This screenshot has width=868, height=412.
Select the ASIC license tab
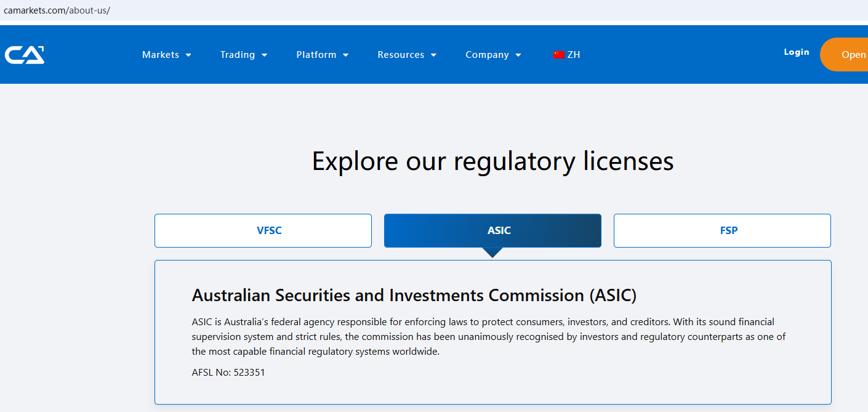coord(492,230)
